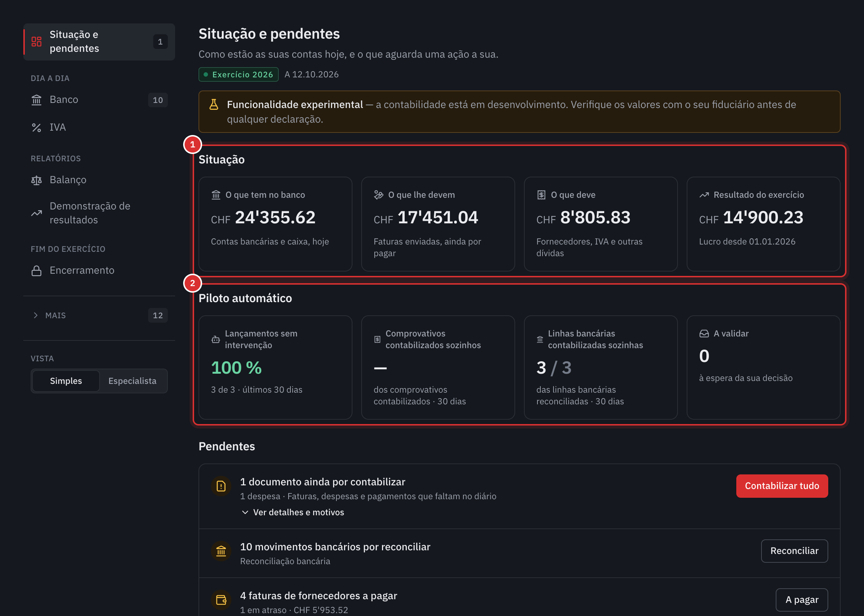Image resolution: width=864 pixels, height=616 pixels.
Task: Click the Contabilizar tudo button
Action: point(782,486)
